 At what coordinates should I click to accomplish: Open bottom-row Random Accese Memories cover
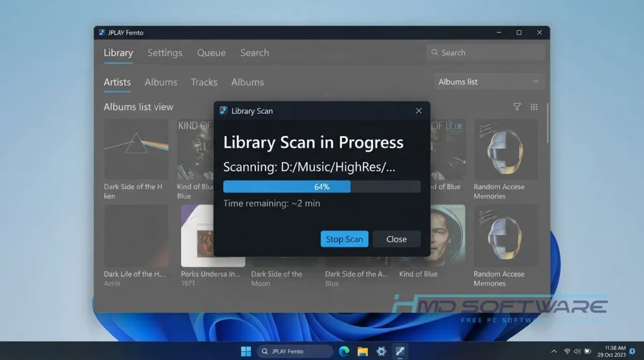[506, 236]
